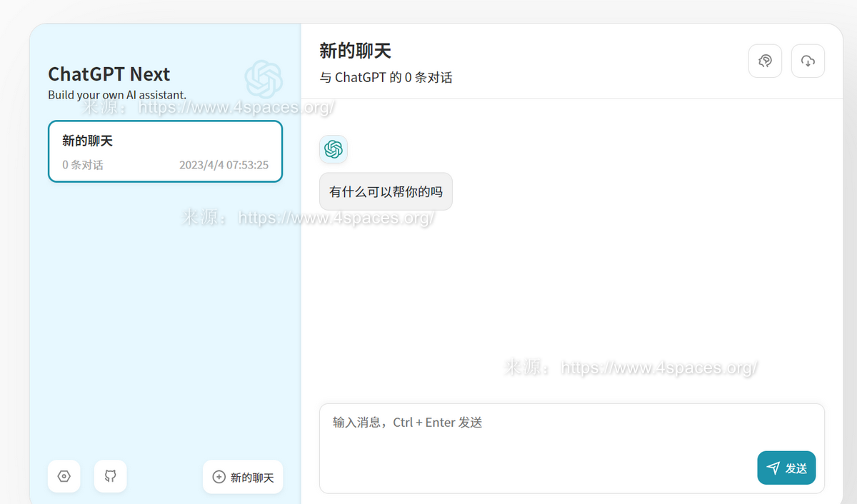Click the watermark URL above the input box

pyautogui.click(x=658, y=368)
